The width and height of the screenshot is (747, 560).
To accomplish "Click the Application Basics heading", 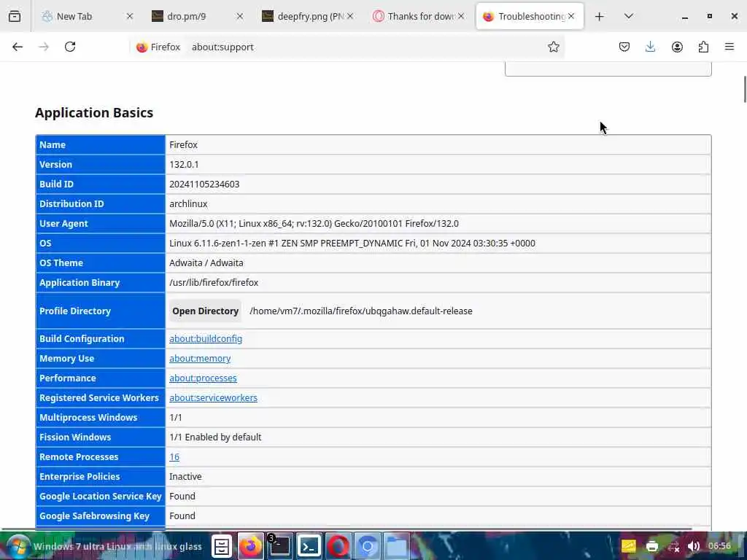I will [94, 112].
